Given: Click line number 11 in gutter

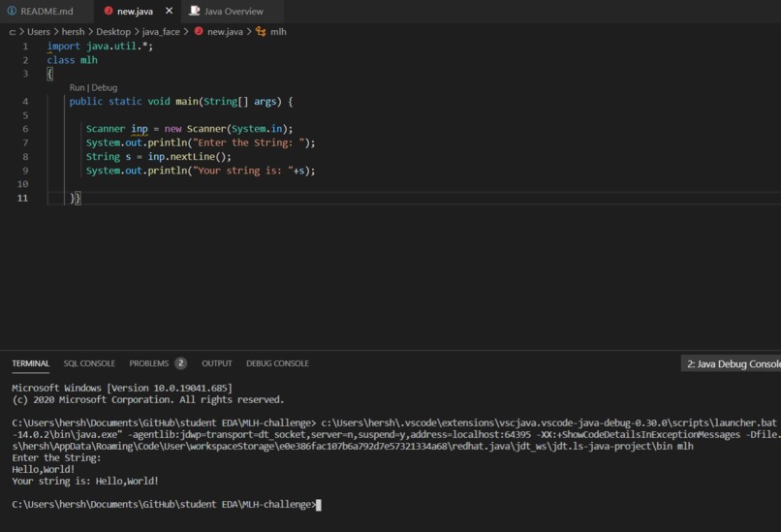Looking at the screenshot, I should (22, 199).
